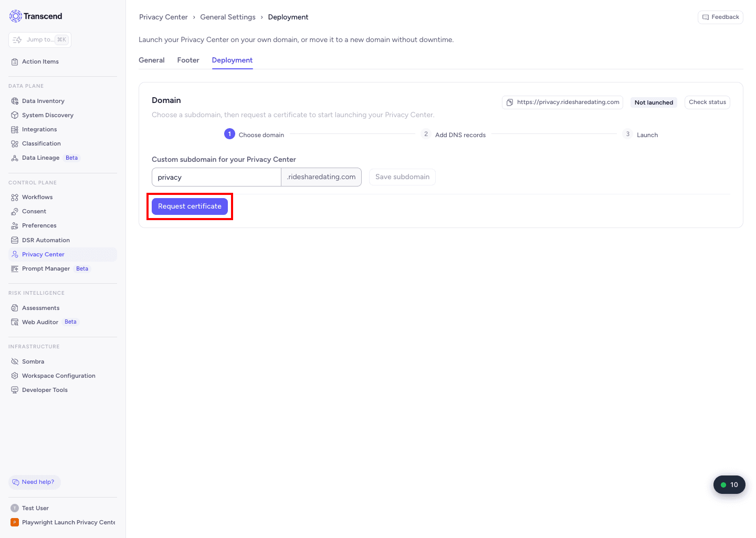The image size is (756, 538).
Task: Click the Beta tag beside Prompt Manager
Action: point(82,268)
